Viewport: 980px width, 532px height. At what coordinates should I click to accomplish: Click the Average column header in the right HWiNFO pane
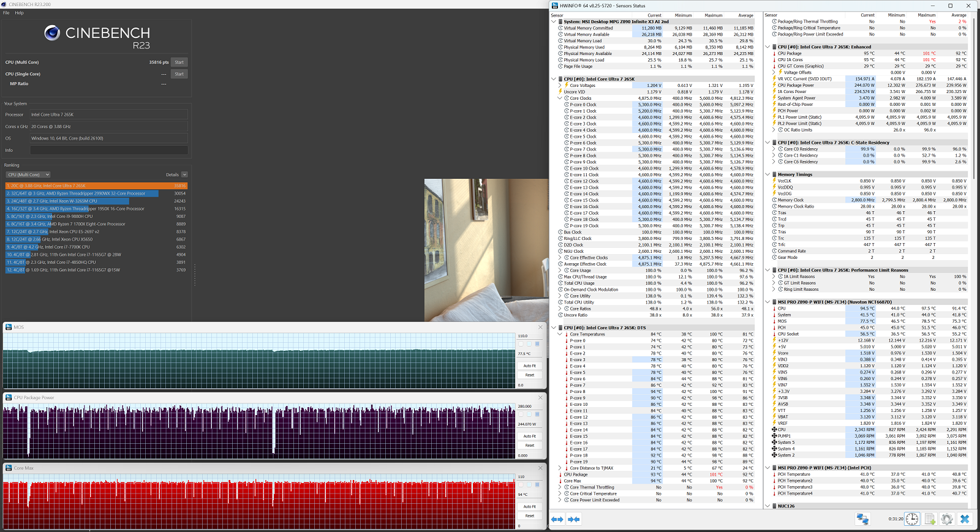pyautogui.click(x=959, y=15)
